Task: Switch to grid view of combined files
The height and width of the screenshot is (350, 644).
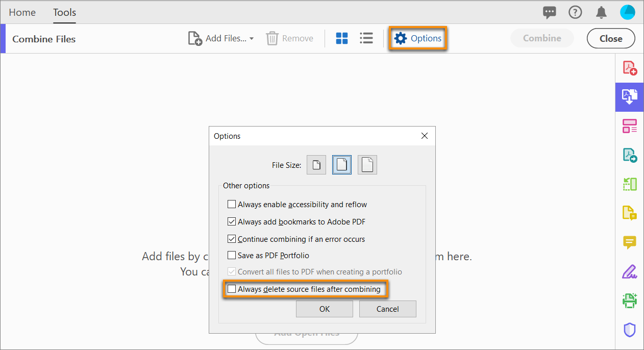Action: (x=341, y=38)
